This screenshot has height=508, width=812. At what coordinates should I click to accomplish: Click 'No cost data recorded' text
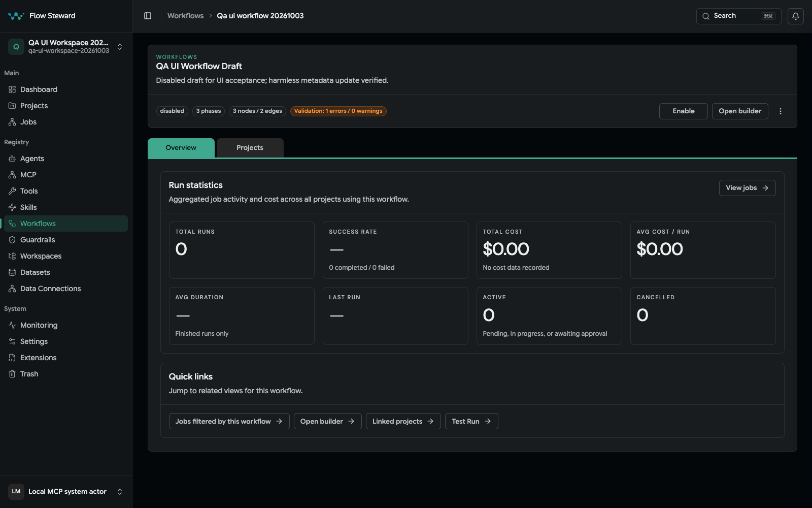516,268
